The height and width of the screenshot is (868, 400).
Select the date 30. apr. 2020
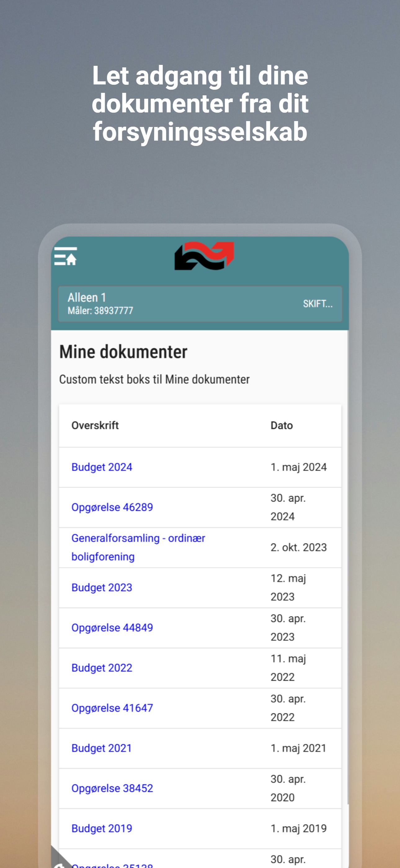(x=288, y=788)
